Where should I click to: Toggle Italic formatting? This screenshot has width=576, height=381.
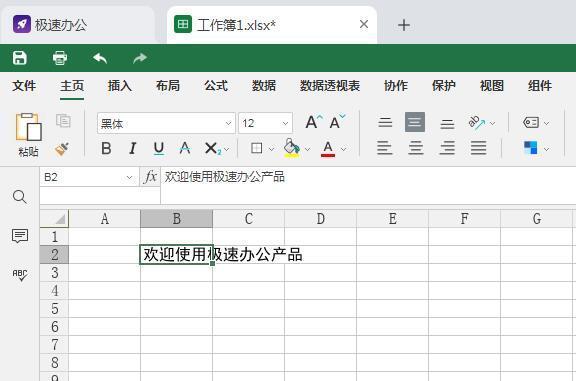pyautogui.click(x=132, y=149)
